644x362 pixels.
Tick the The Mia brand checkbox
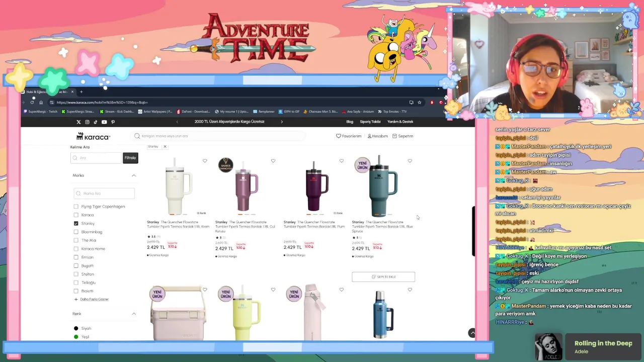click(x=76, y=240)
